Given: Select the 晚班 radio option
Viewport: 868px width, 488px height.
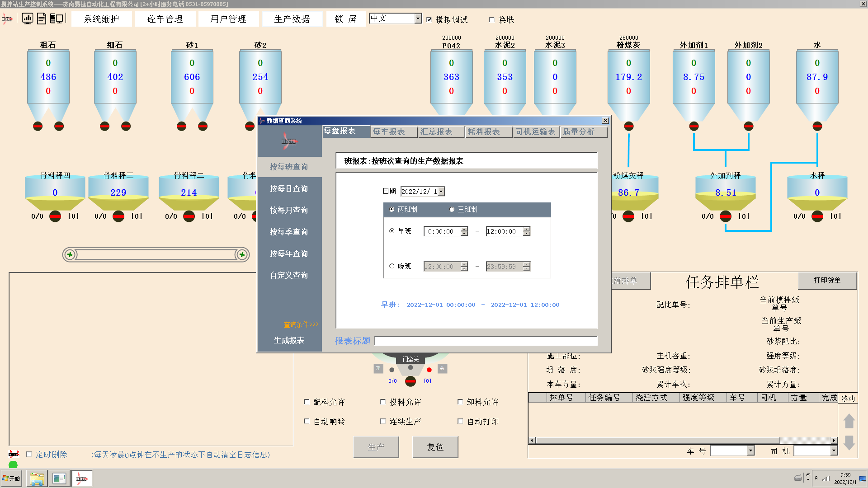Looking at the screenshot, I should (x=392, y=266).
